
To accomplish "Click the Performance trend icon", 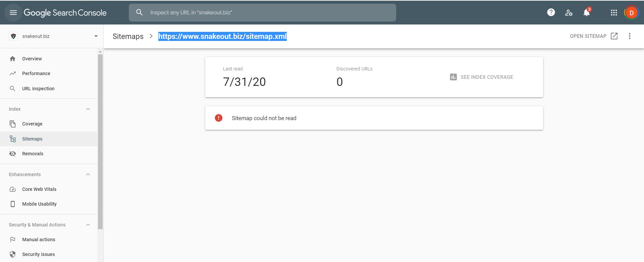I will [13, 73].
